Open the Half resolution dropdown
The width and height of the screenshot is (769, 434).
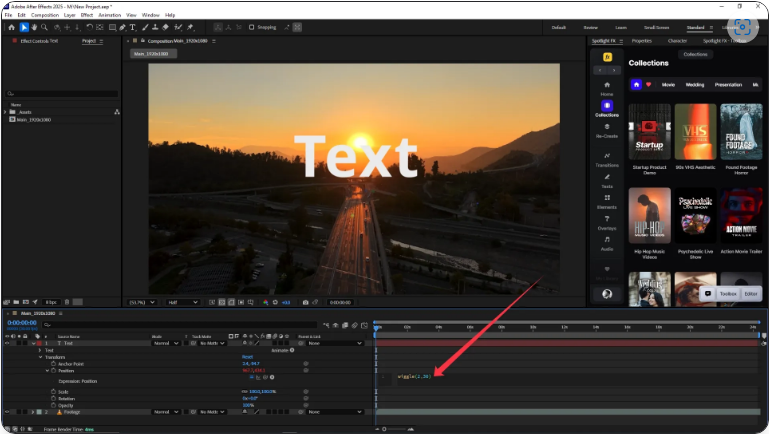pos(182,303)
